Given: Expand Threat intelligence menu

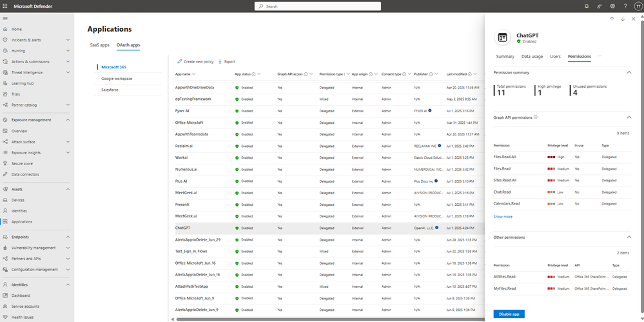Looking at the screenshot, I should 68,72.
